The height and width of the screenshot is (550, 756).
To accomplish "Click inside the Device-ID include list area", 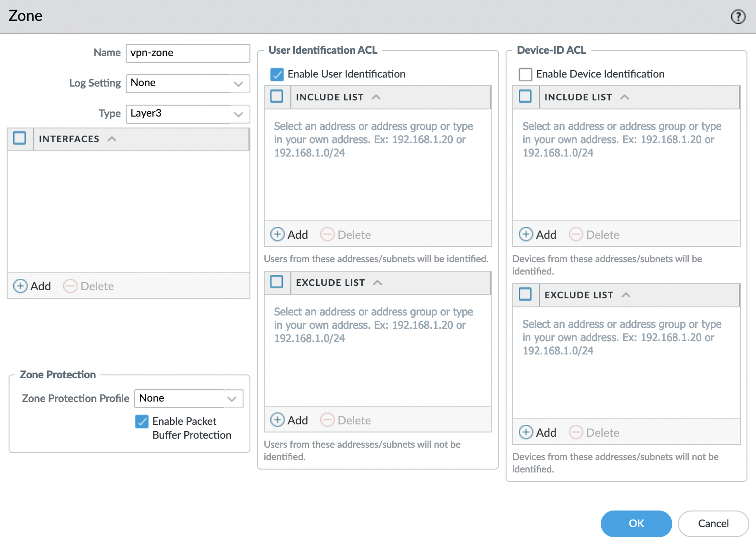I will pyautogui.click(x=627, y=165).
